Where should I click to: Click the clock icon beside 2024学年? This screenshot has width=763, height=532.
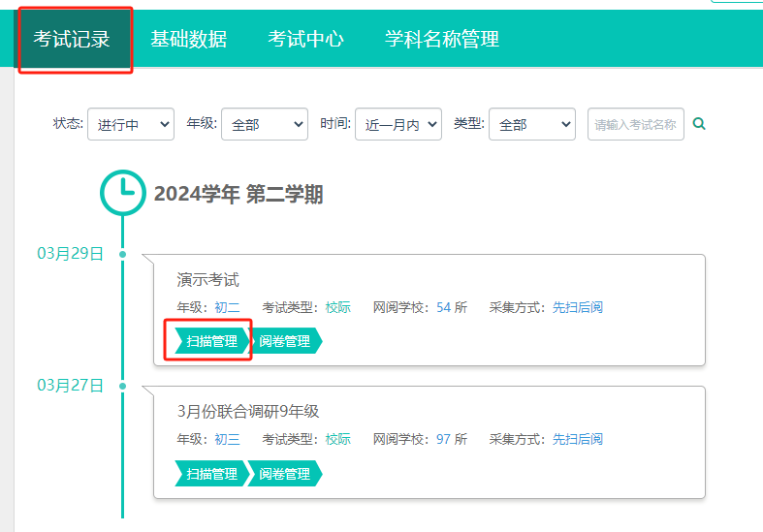click(x=123, y=193)
